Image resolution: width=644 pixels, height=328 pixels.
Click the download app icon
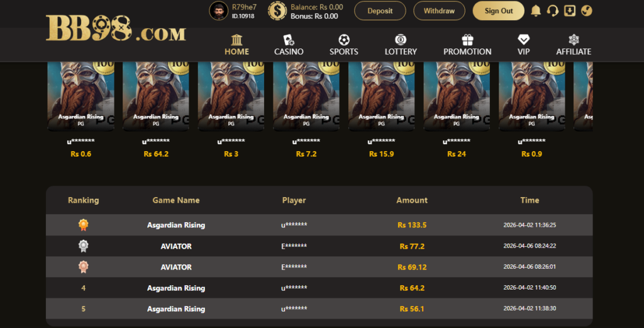point(570,11)
